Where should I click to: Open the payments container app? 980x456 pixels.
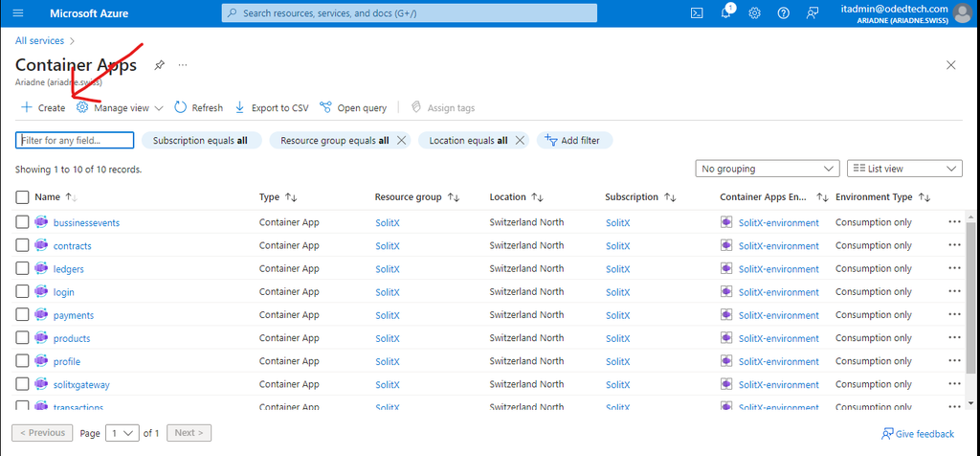click(74, 315)
